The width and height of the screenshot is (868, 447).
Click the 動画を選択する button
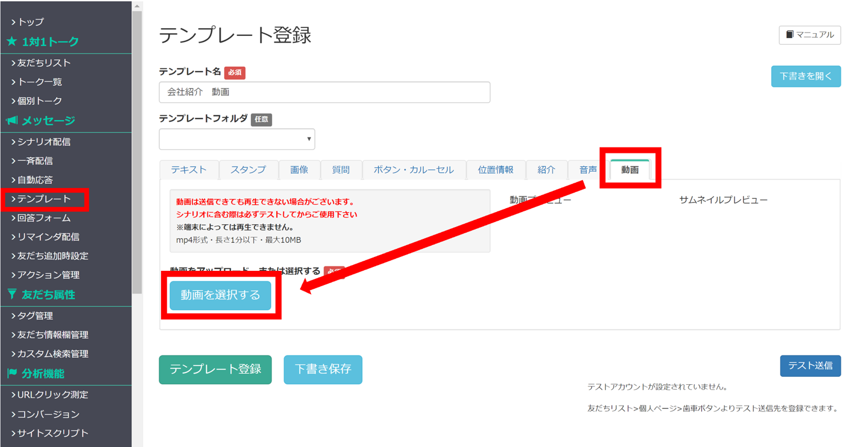pos(220,295)
